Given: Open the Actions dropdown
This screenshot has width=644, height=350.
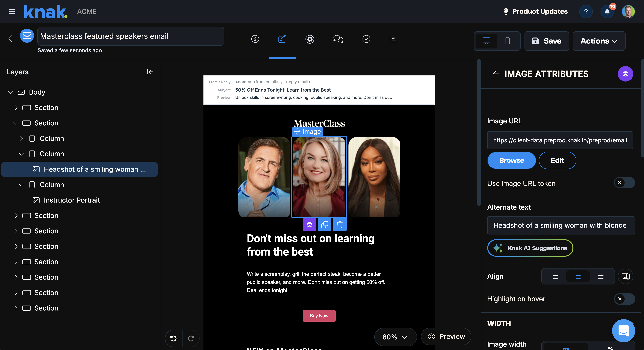Looking at the screenshot, I should click(x=599, y=41).
